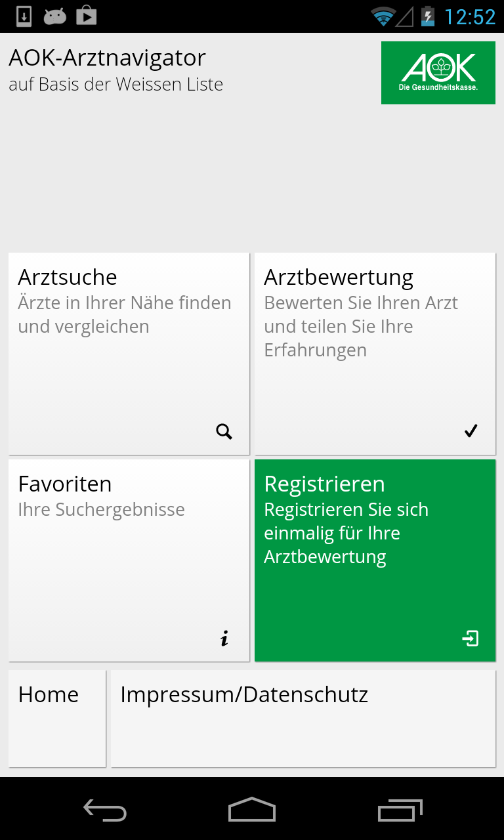
Task: Click the magnifier icon in Arztsuche tile
Action: 224,432
